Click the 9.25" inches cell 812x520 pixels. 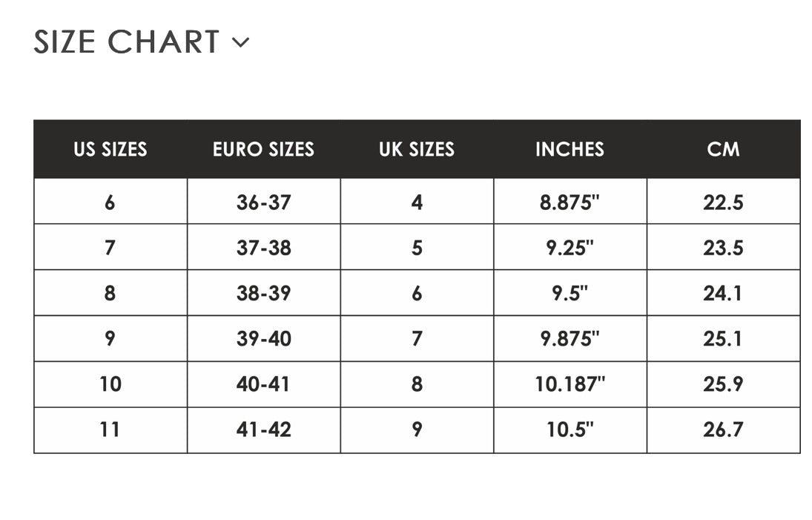click(570, 248)
